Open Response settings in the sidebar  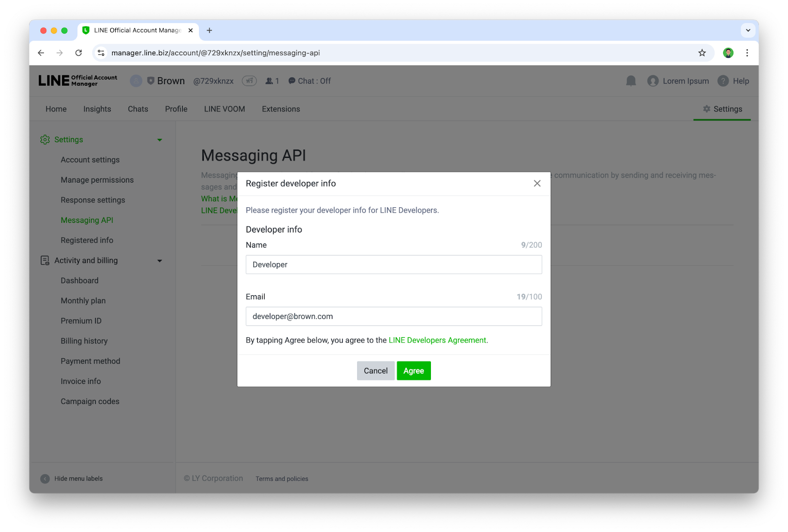point(93,200)
